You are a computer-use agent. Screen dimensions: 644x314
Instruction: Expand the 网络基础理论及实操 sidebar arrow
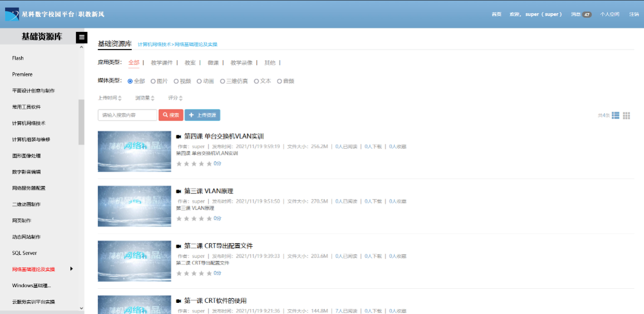(71, 269)
